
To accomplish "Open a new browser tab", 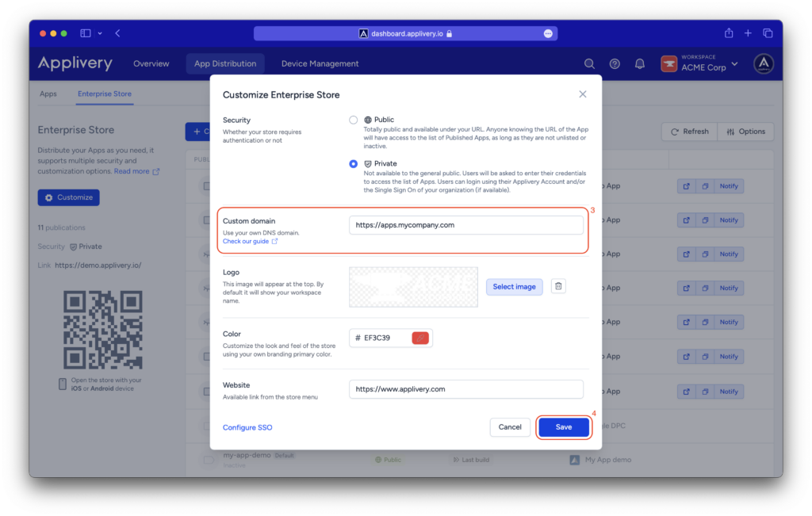I will click(x=748, y=33).
